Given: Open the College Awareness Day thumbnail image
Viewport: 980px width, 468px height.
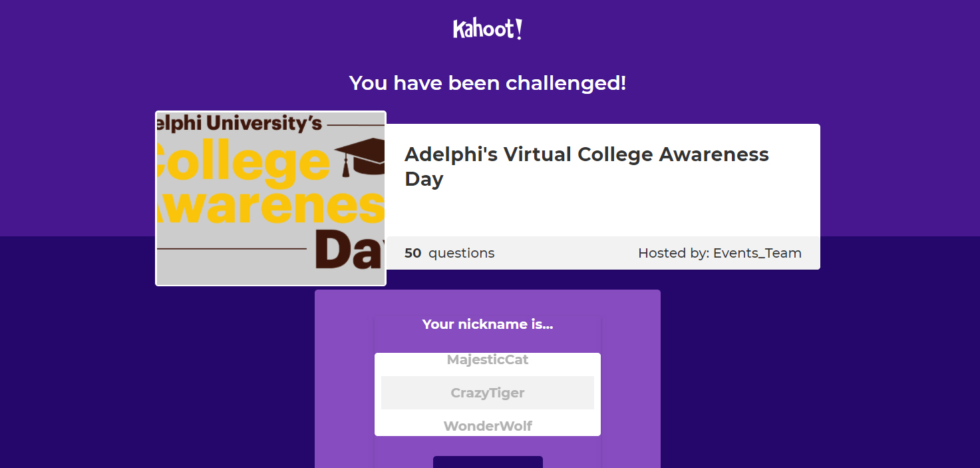Looking at the screenshot, I should point(271,198).
